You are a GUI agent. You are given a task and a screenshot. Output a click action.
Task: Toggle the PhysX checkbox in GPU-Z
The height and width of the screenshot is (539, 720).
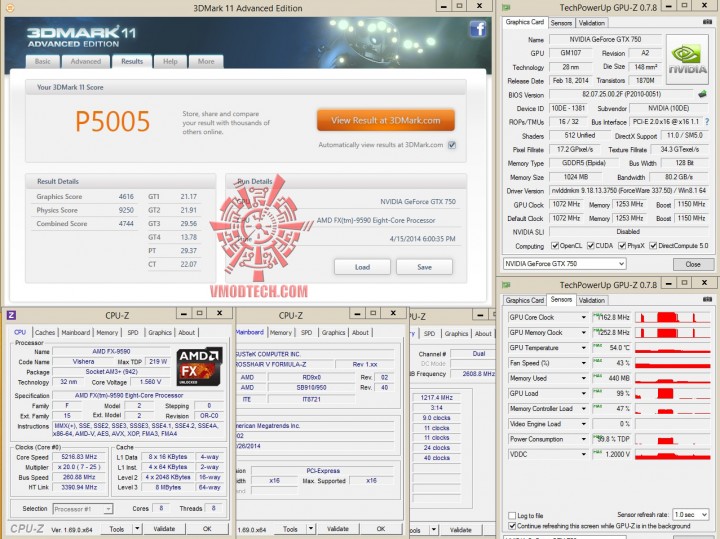click(x=622, y=246)
